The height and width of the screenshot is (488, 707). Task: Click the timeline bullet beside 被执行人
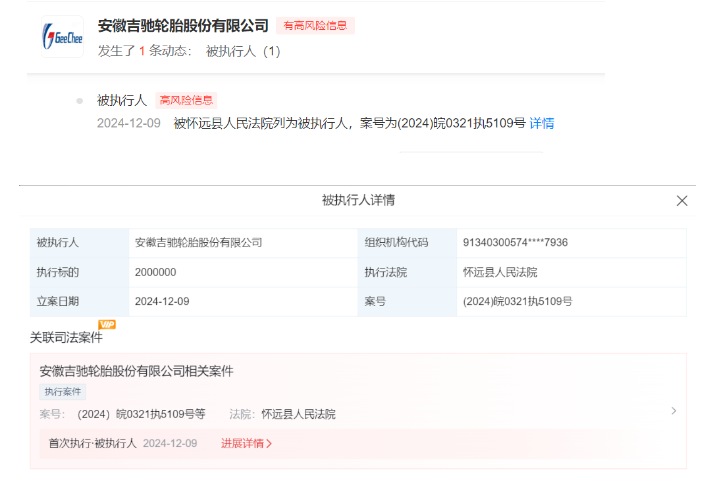click(x=79, y=100)
